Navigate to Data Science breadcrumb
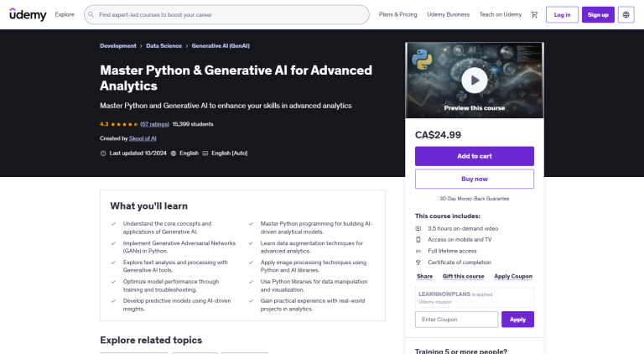The image size is (644, 354). (164, 46)
